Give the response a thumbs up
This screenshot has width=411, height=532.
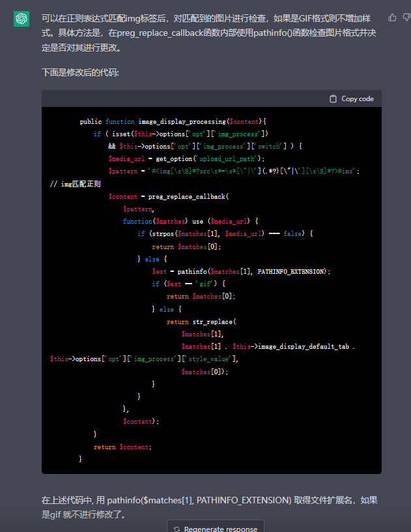pyautogui.click(x=391, y=18)
